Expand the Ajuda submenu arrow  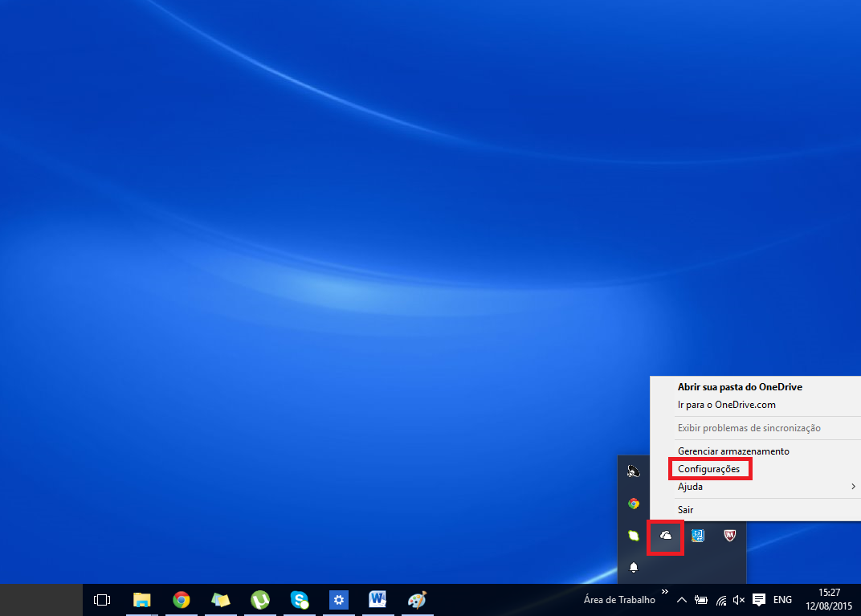[x=853, y=487]
